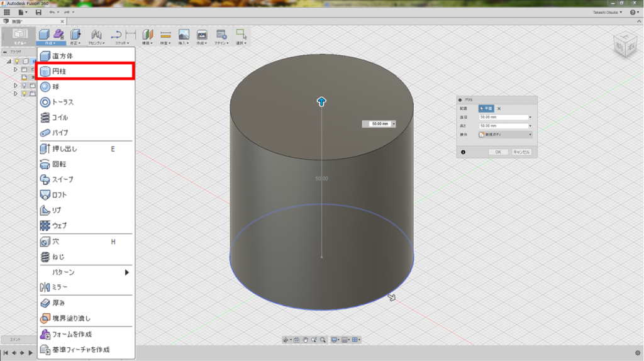Image resolution: width=644 pixels, height=361 pixels.
Task: Click the 平面 placement select button
Action: pos(486,108)
